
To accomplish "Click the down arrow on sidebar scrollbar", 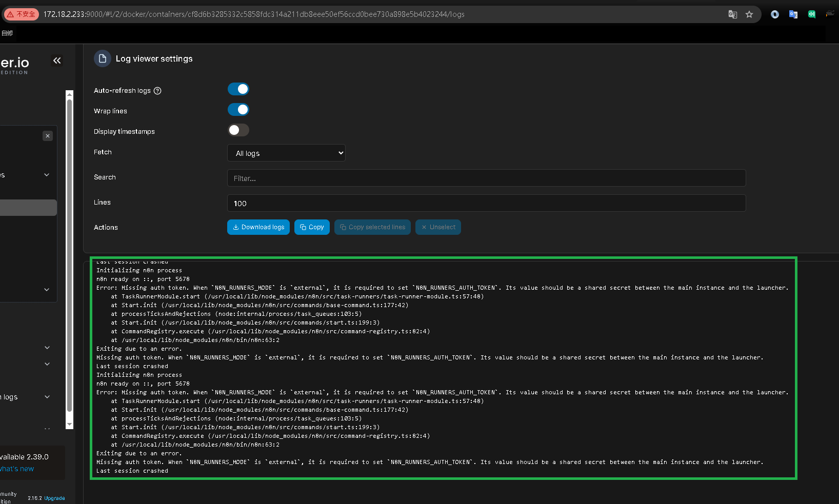I will 70,425.
